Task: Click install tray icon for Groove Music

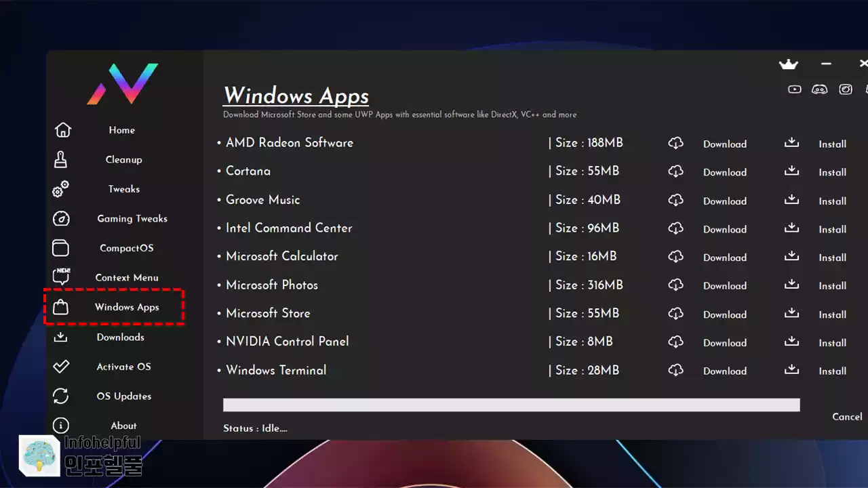Action: click(791, 199)
